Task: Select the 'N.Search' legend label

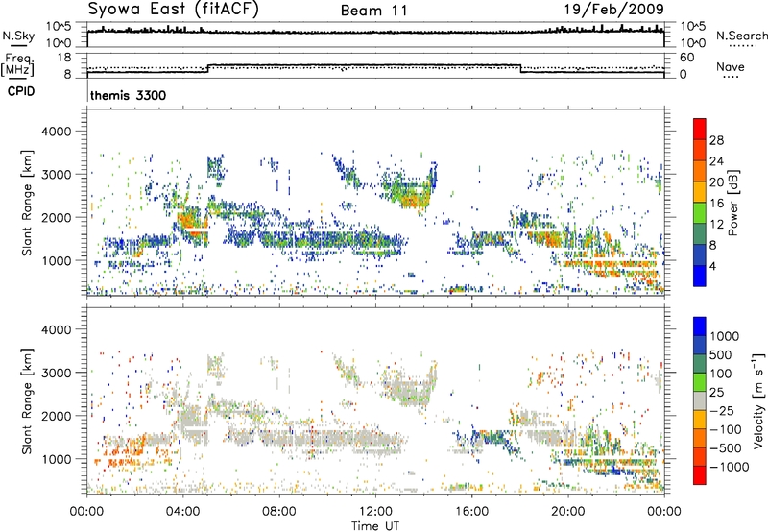Action: coord(741,36)
